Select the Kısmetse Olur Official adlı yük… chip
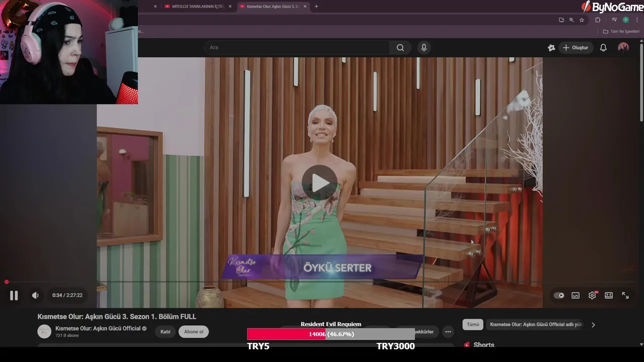 click(536, 325)
